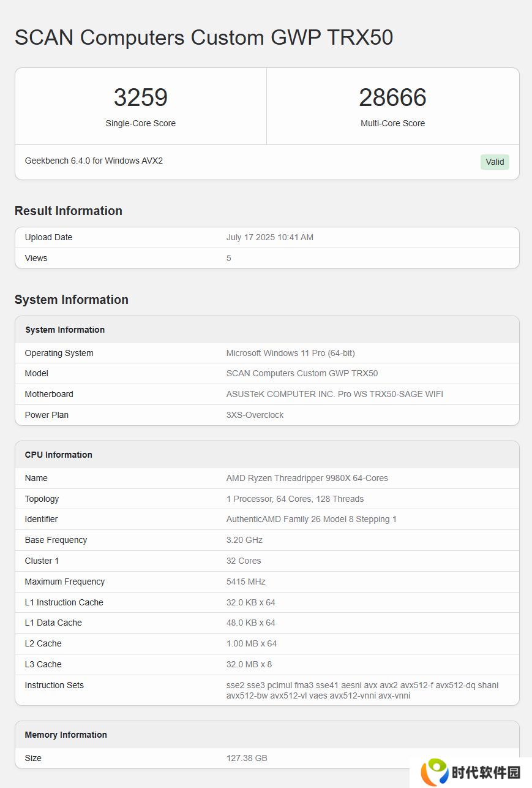Screen dimensions: 532x788
Task: Click the Geekbench 6.4.0 for Windows AVX2 text
Action: [x=94, y=161]
